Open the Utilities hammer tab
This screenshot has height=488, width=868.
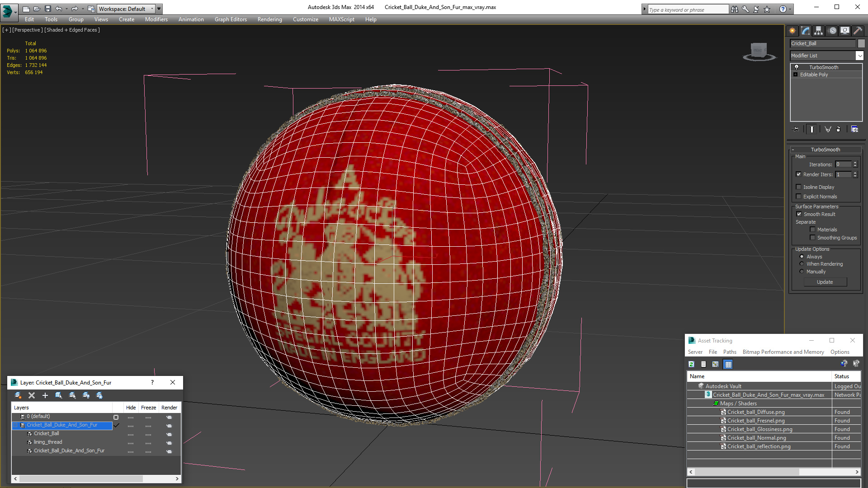[x=858, y=31]
